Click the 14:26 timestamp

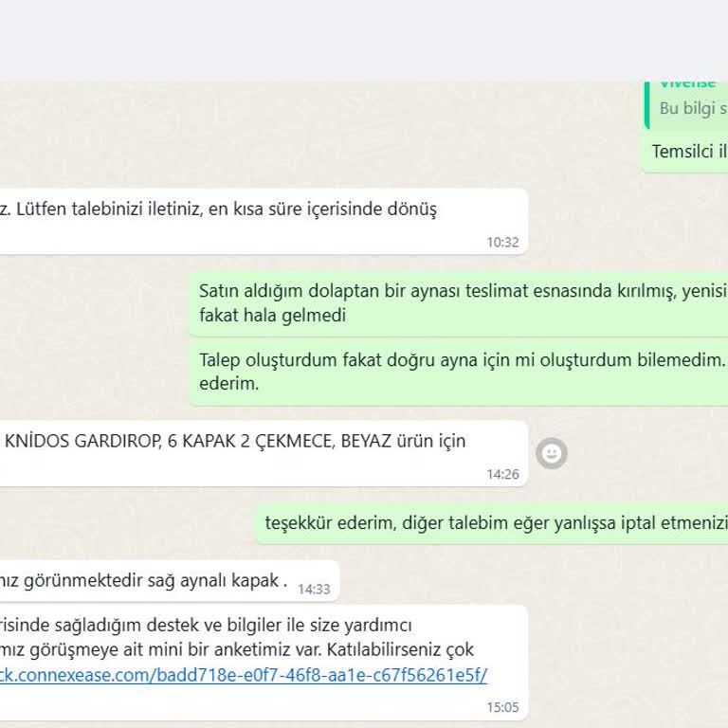point(502,474)
